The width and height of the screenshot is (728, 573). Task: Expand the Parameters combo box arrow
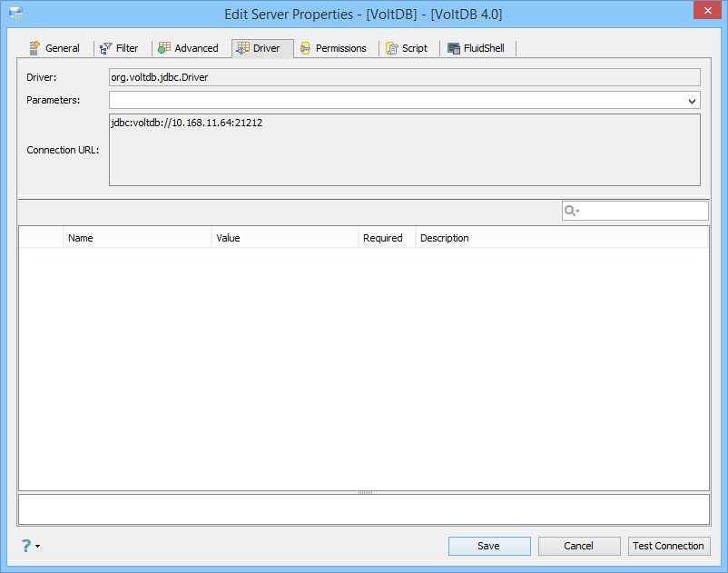(x=692, y=101)
